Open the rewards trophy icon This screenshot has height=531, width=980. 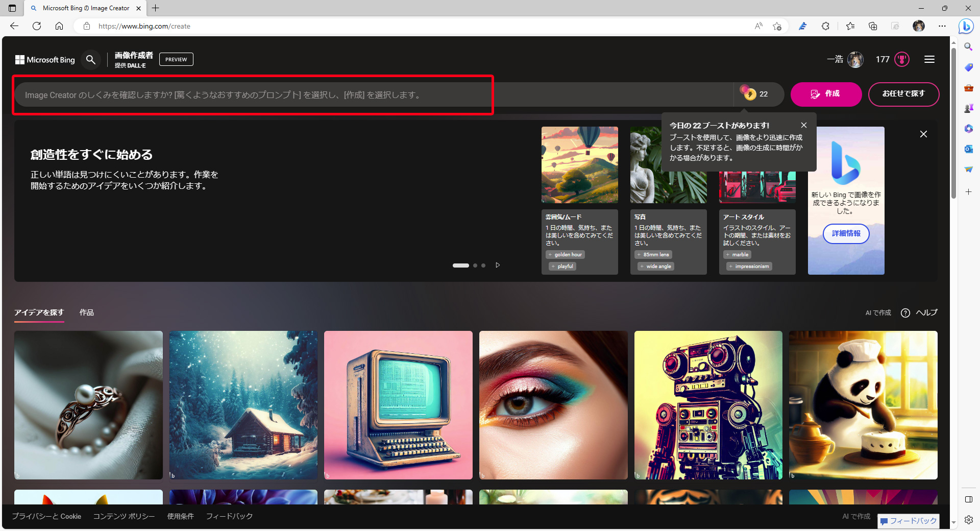point(902,59)
